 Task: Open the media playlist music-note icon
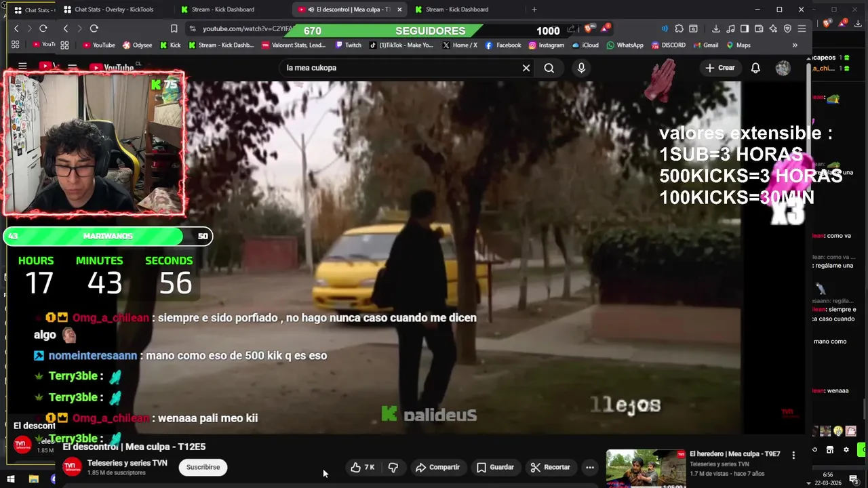(730, 28)
